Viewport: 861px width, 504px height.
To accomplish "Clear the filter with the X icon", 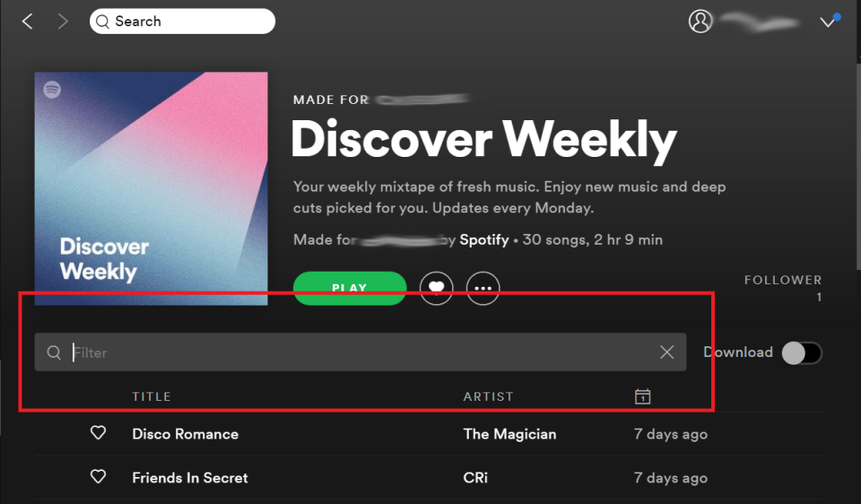I will (x=666, y=352).
